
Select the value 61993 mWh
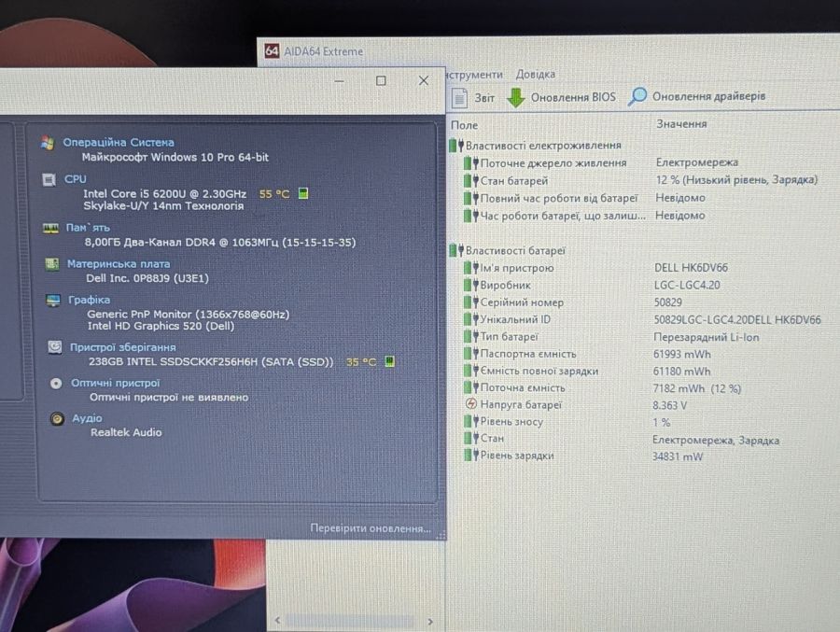(682, 355)
